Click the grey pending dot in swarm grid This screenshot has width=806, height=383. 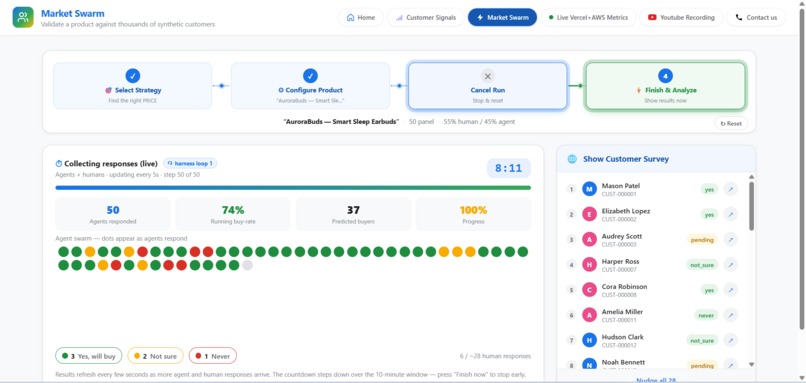coord(247,265)
